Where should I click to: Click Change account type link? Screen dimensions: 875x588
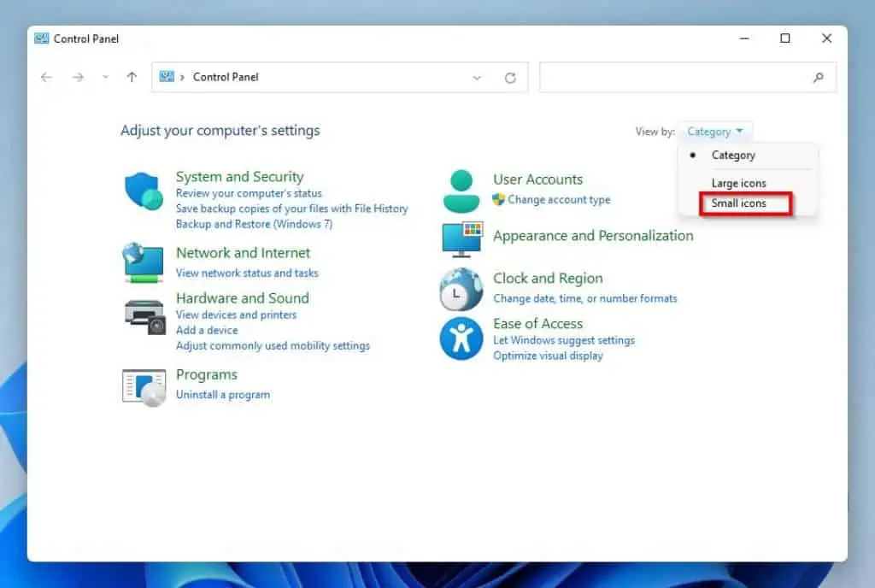559,200
